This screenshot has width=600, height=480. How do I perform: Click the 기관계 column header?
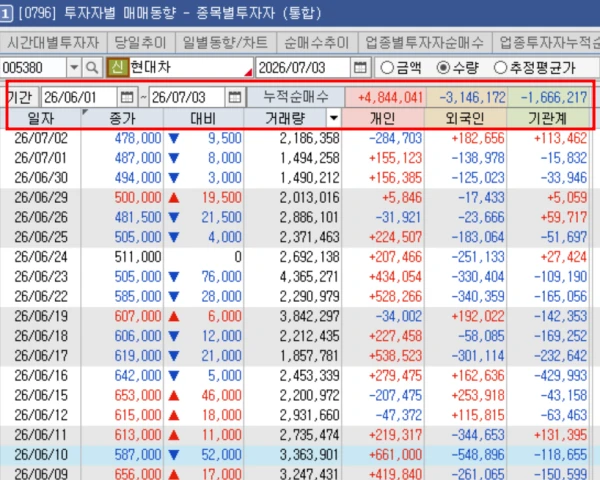[x=548, y=118]
